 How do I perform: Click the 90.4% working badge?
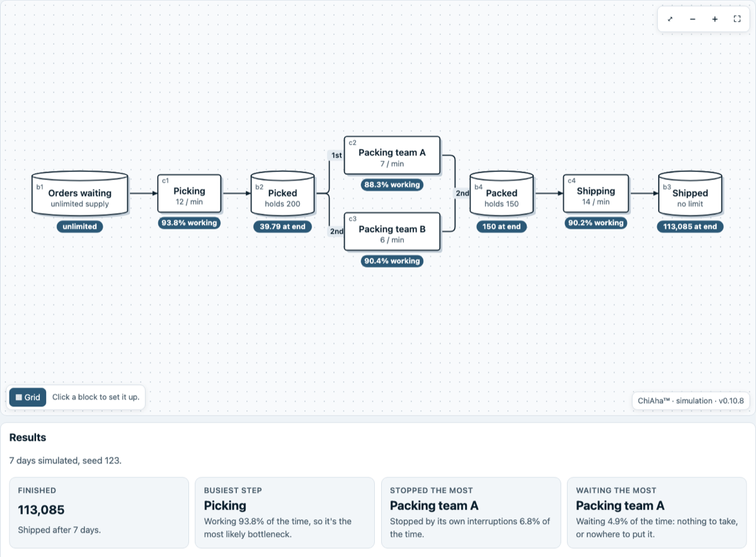point(392,261)
